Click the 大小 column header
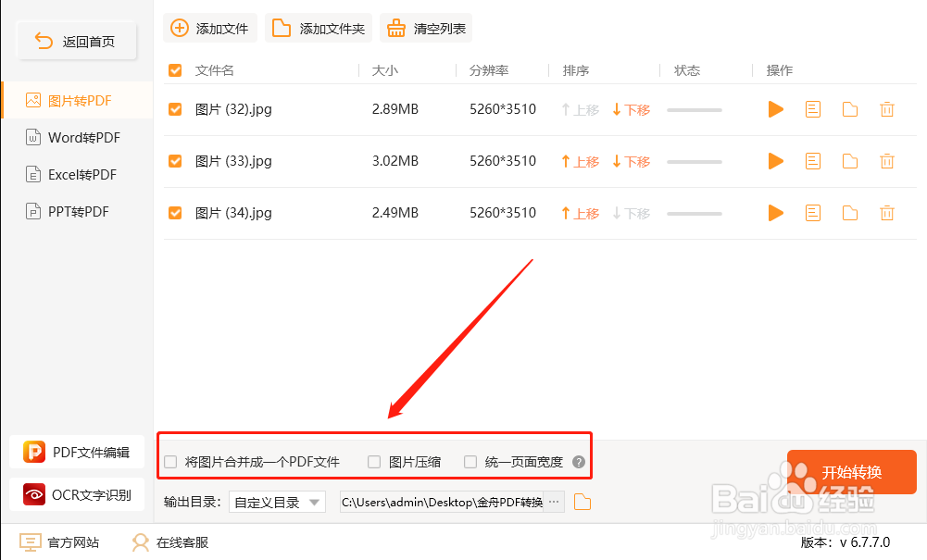Viewport: 927px width, 560px height. coord(385,71)
